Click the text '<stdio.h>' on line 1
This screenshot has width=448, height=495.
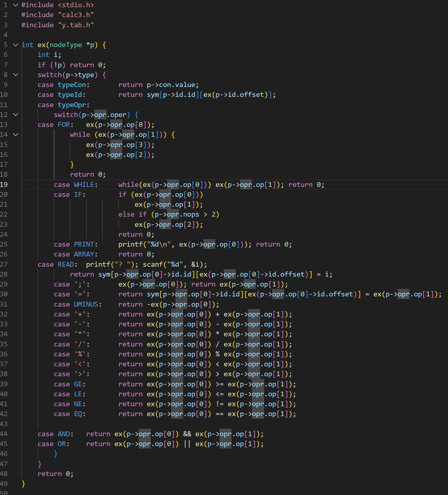tap(76, 5)
